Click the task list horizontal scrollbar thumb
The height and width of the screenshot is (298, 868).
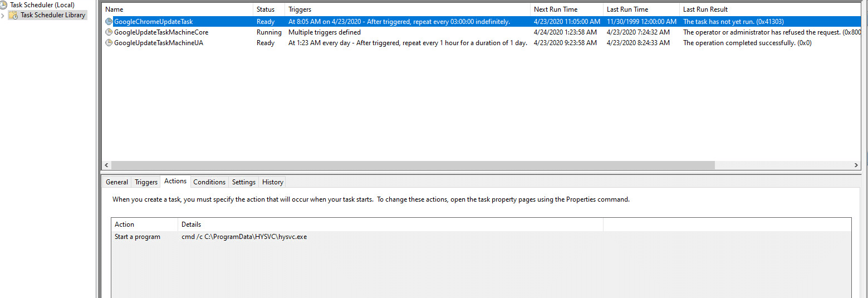413,165
